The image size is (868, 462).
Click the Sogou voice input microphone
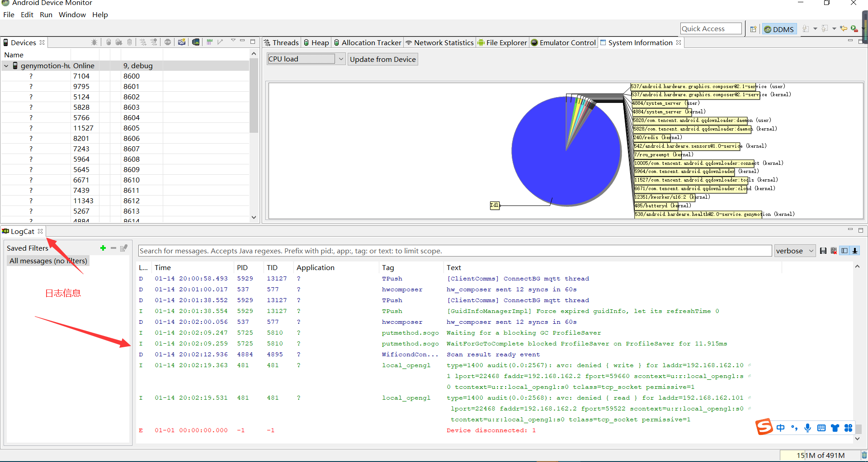808,428
